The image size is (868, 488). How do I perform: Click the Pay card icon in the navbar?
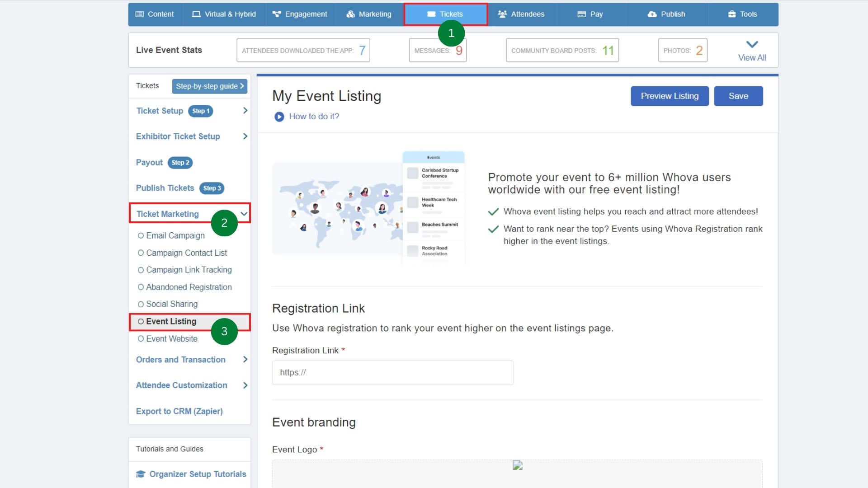point(581,14)
